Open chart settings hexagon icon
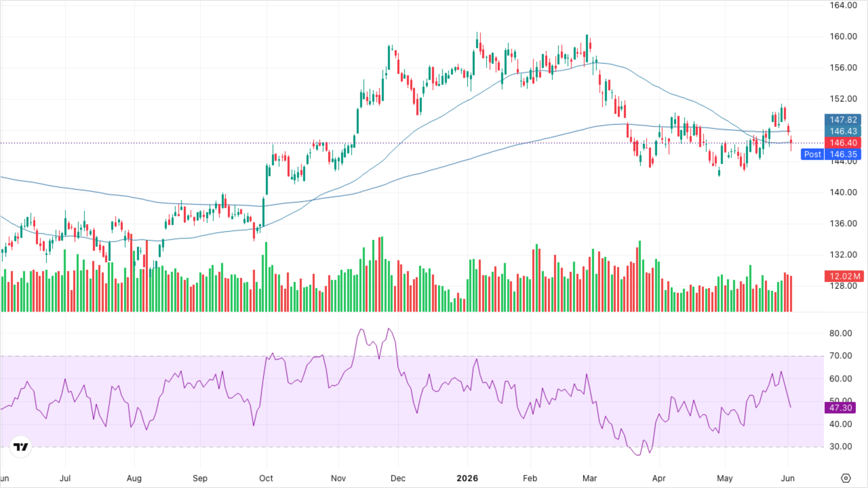Viewport: 868px width, 488px height. (x=846, y=478)
